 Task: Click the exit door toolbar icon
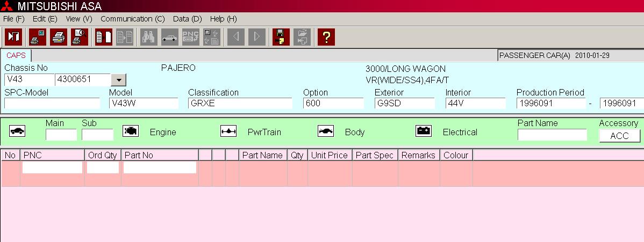point(13,37)
